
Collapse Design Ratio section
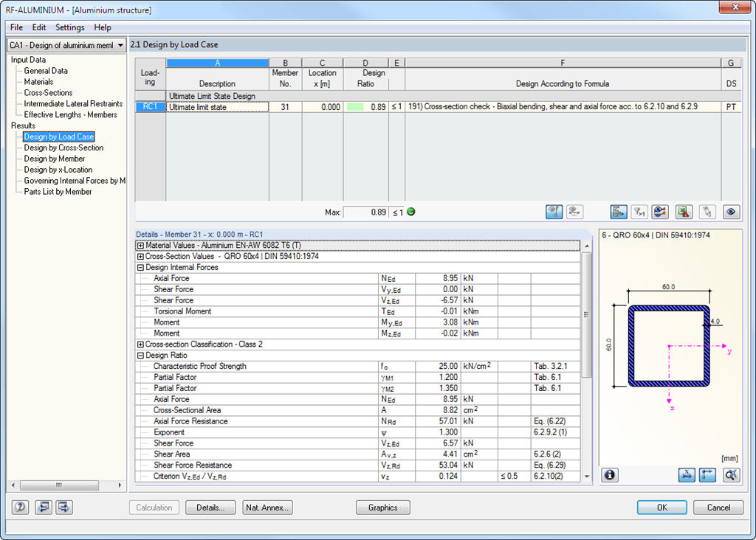140,356
